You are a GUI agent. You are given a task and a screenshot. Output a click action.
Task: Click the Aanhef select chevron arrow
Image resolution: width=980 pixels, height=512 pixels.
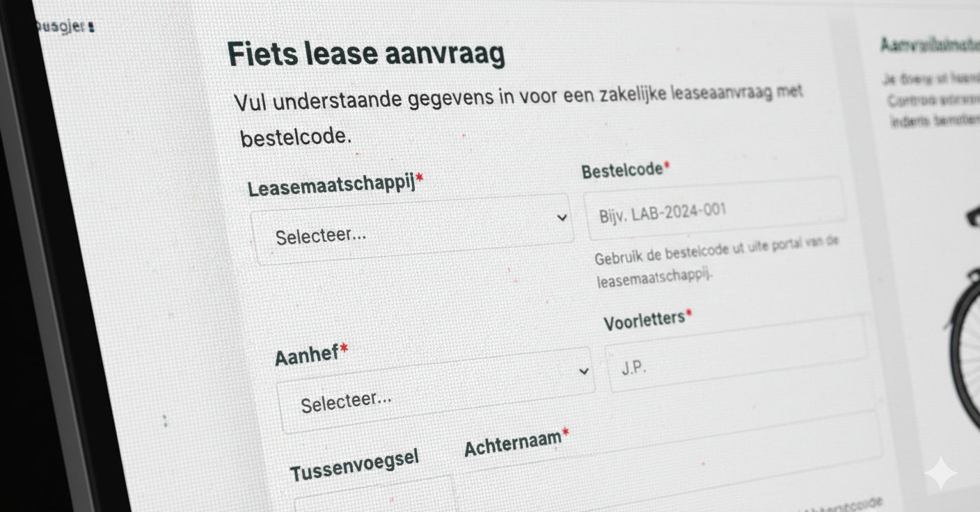[x=583, y=371]
